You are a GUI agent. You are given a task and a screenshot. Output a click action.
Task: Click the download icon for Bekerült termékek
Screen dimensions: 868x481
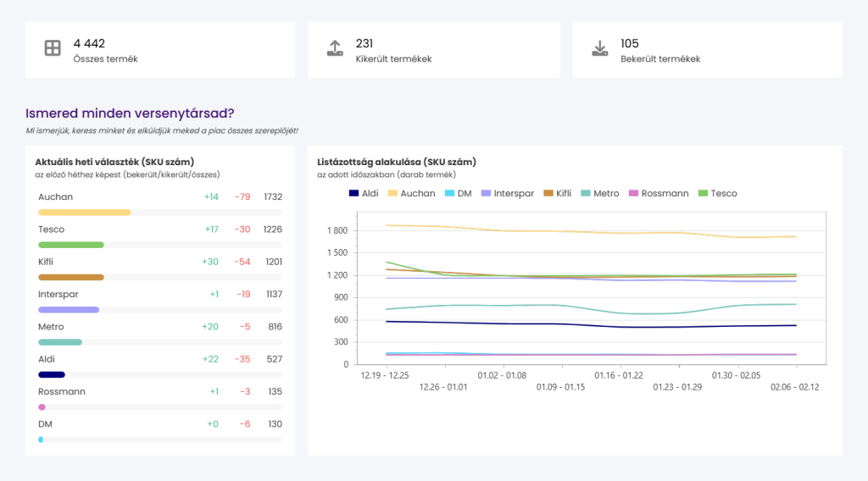pyautogui.click(x=600, y=49)
